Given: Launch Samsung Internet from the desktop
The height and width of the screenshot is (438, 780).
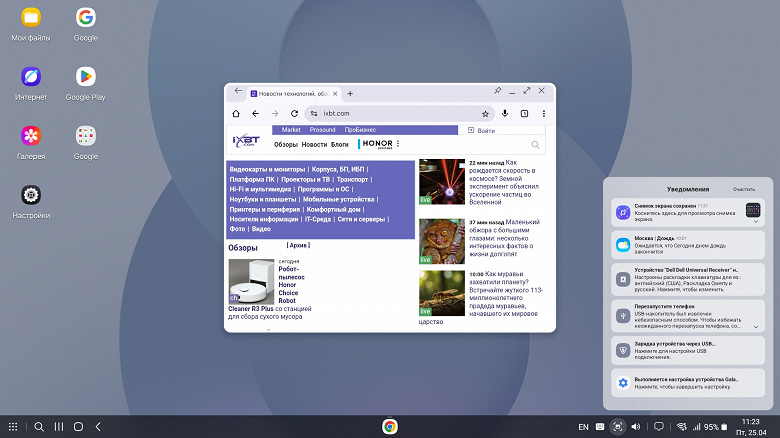Looking at the screenshot, I should (31, 77).
